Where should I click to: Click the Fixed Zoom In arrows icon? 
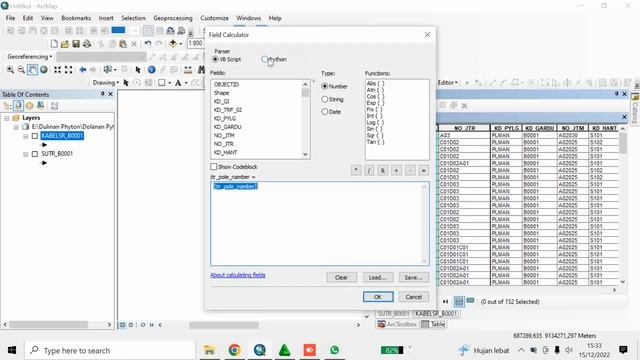pos(57,70)
